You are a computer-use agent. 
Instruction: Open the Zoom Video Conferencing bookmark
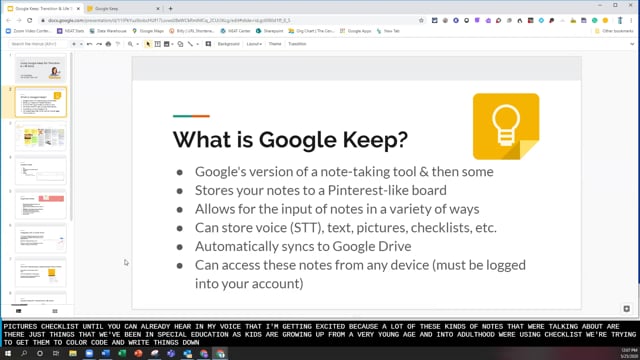click(x=29, y=31)
